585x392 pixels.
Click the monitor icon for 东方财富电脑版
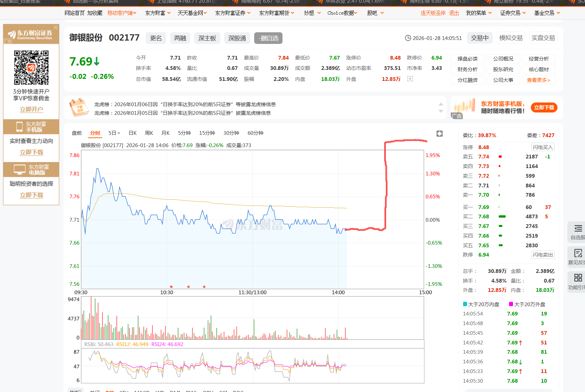(20, 169)
